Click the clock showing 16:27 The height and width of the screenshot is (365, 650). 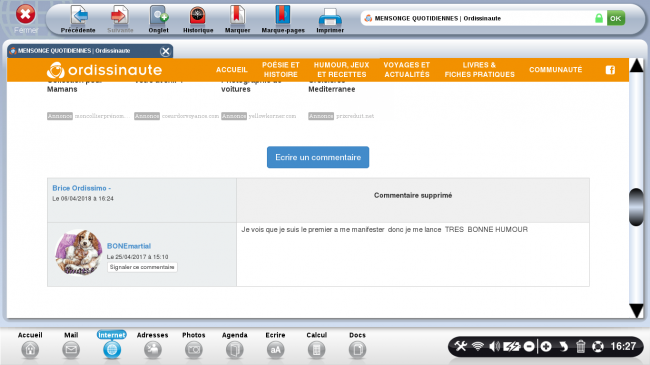pos(623,346)
